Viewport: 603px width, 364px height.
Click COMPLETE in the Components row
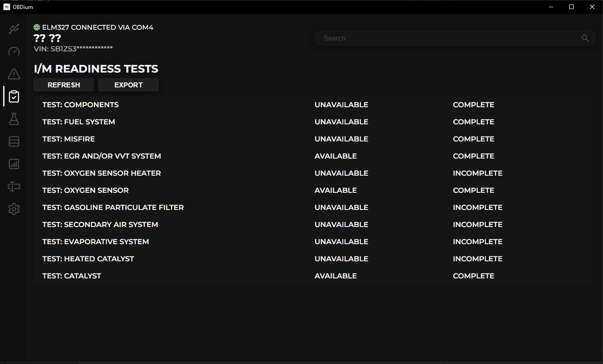coord(474,105)
